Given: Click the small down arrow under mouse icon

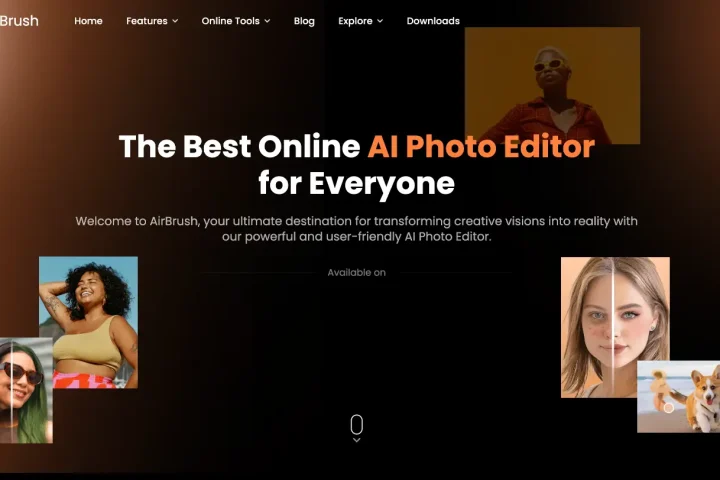Looking at the screenshot, I should (x=356, y=440).
